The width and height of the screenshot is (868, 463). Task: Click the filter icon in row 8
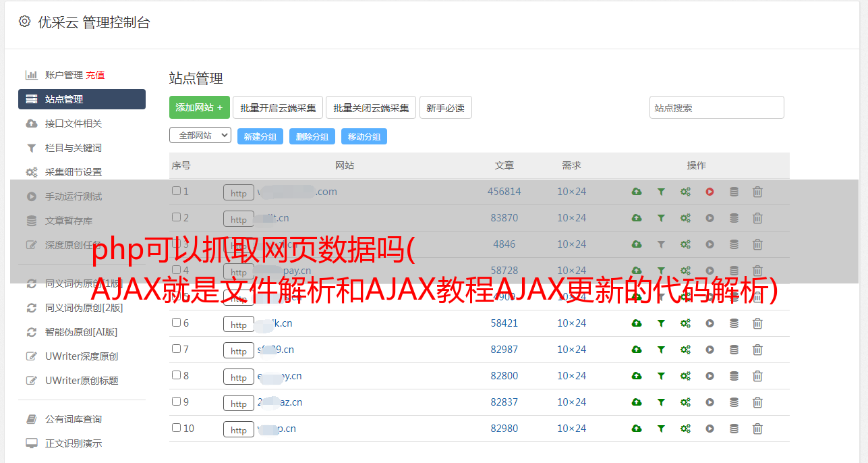[x=661, y=376]
